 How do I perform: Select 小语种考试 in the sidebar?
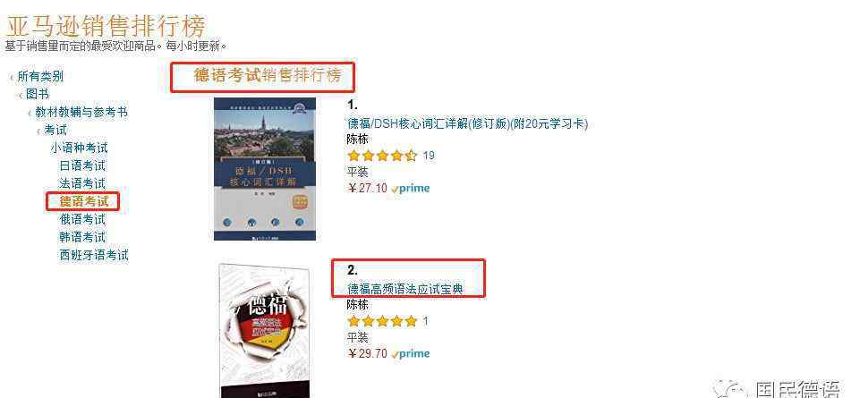pyautogui.click(x=79, y=148)
